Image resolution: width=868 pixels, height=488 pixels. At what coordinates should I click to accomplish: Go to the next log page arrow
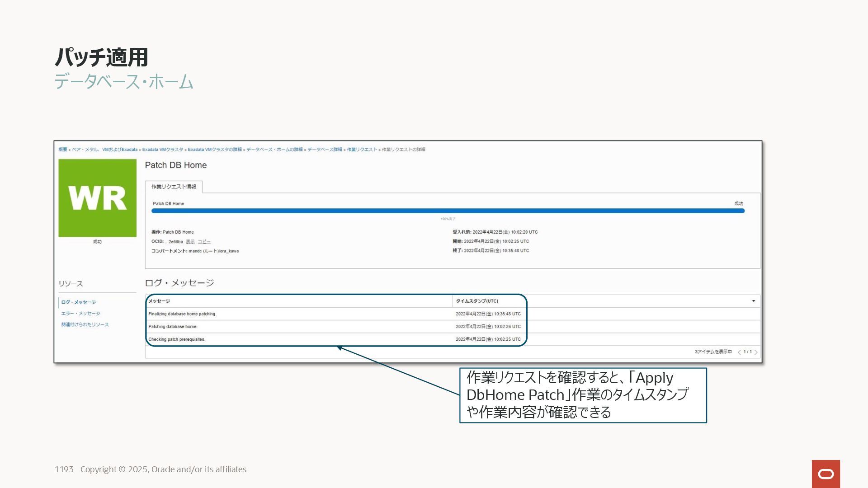point(756,352)
